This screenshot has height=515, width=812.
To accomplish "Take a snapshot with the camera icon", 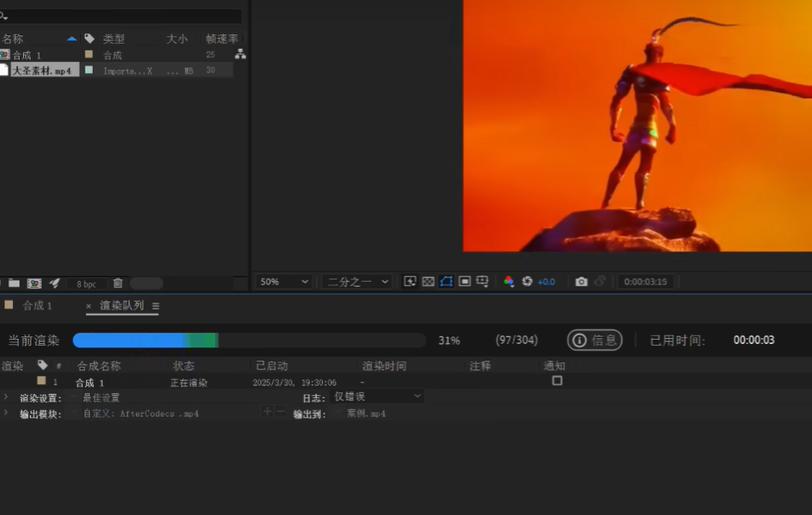I will [x=582, y=281].
